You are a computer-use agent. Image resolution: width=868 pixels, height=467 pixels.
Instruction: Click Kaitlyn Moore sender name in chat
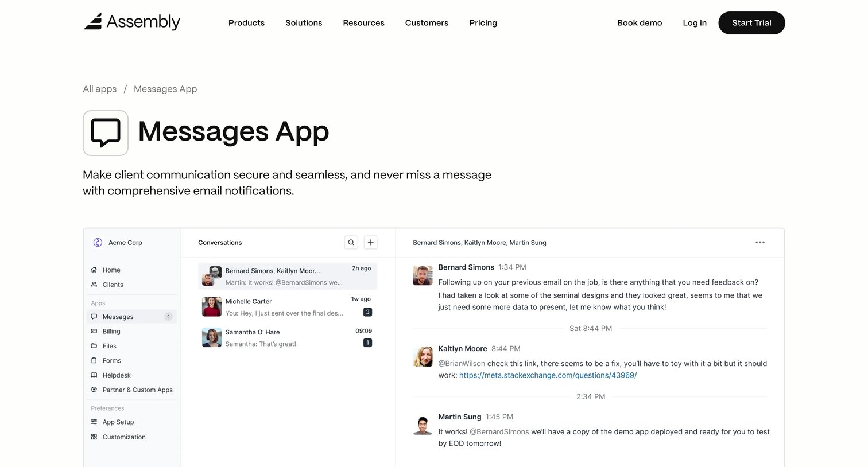pos(463,348)
